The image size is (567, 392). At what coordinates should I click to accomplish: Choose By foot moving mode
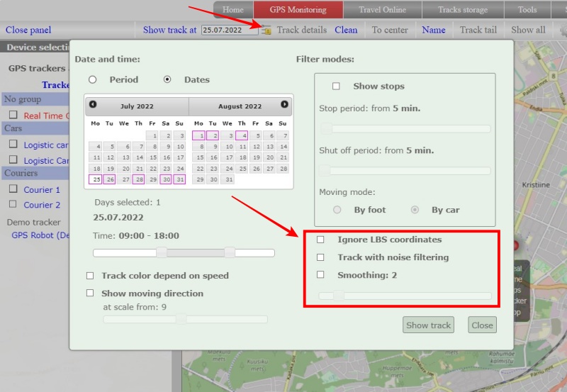point(337,210)
